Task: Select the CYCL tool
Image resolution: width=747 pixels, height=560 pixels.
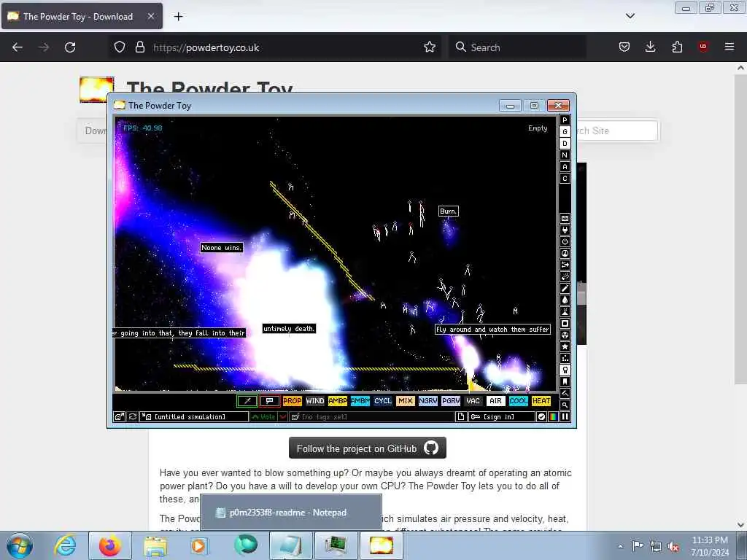Action: [x=382, y=401]
